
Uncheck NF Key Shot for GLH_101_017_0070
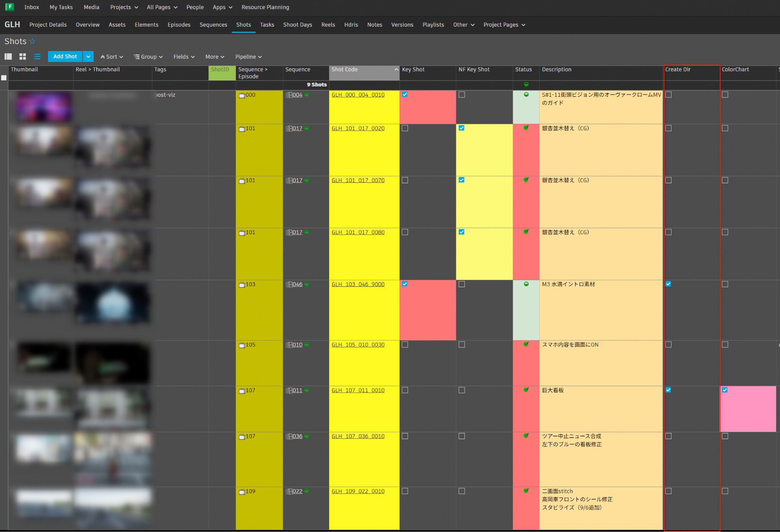pos(461,180)
